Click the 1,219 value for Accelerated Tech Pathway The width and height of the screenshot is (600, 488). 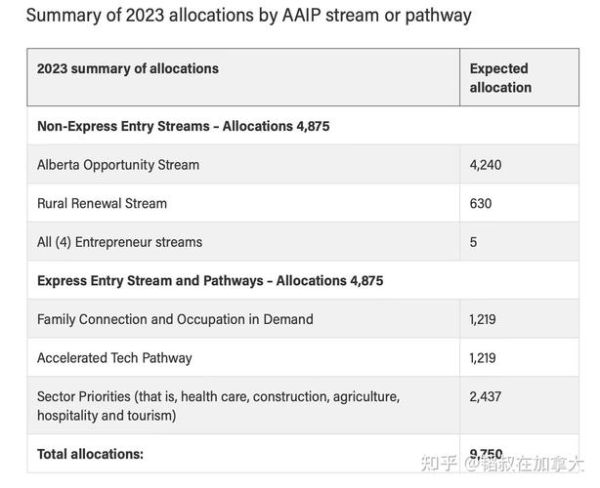485,358
